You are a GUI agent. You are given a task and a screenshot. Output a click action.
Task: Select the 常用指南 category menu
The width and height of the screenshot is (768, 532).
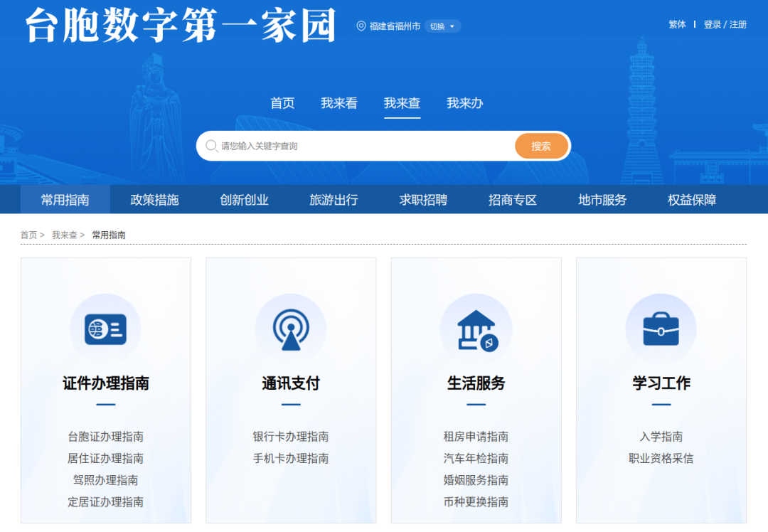(65, 199)
